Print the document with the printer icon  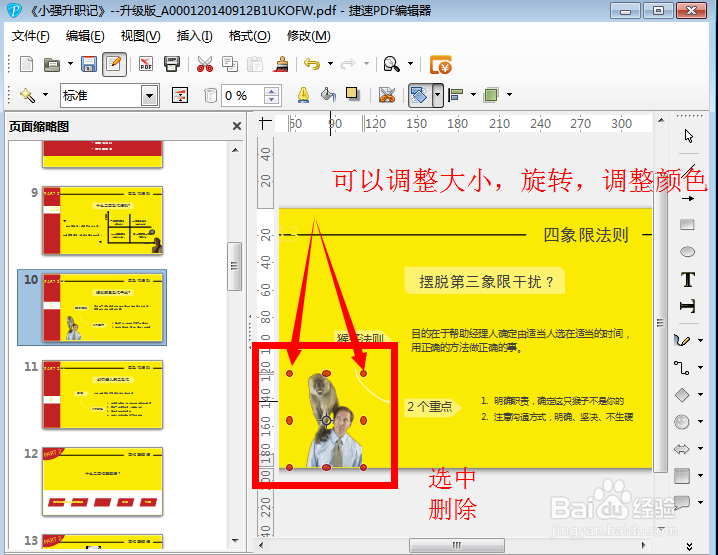(172, 64)
